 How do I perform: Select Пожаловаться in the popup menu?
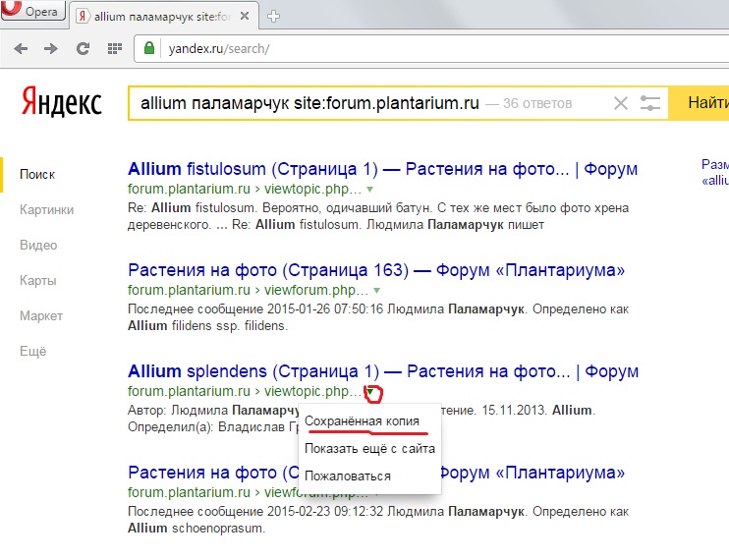348,476
